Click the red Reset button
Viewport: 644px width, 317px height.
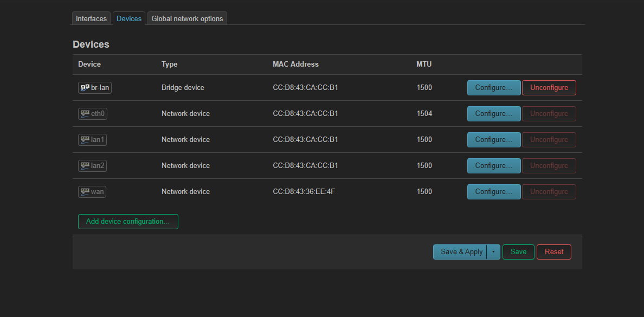[553, 252]
